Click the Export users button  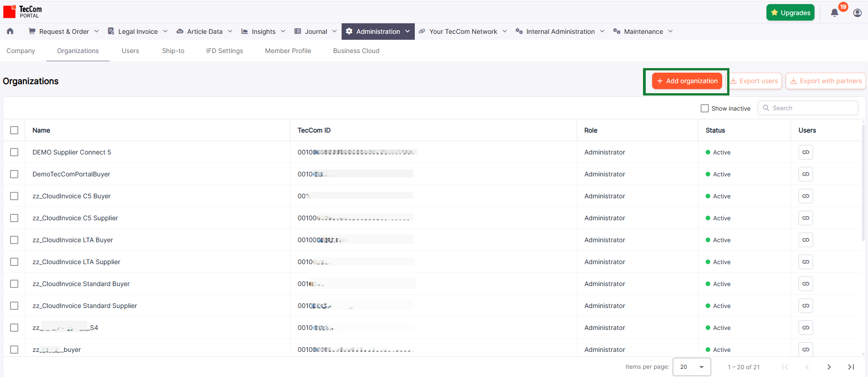pos(754,81)
